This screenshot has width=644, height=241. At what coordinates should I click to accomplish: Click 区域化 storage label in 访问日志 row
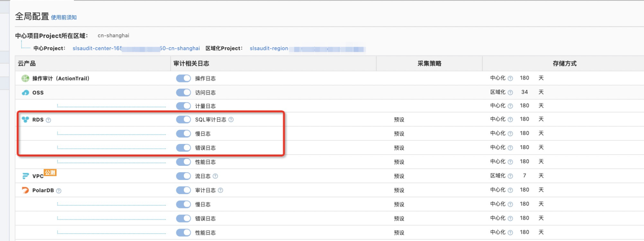click(498, 92)
